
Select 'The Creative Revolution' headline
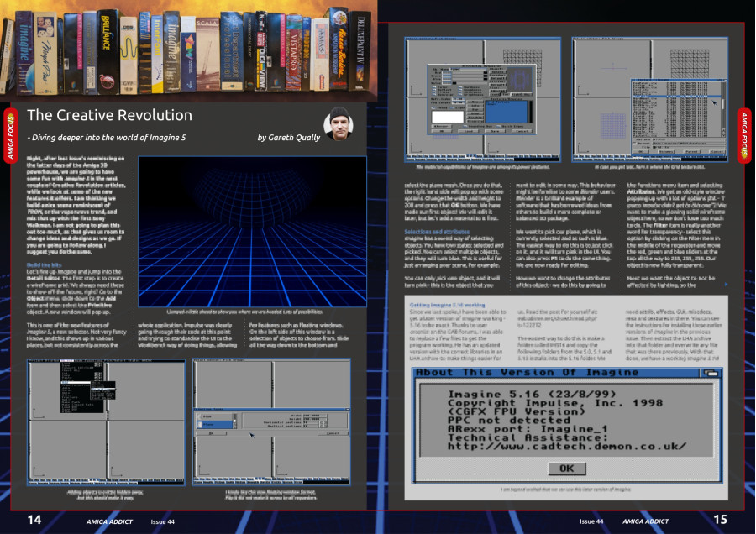tap(109, 115)
